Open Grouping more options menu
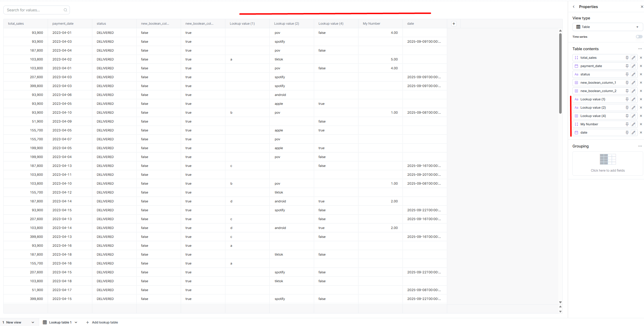This screenshot has height=326, width=644. 640,146
